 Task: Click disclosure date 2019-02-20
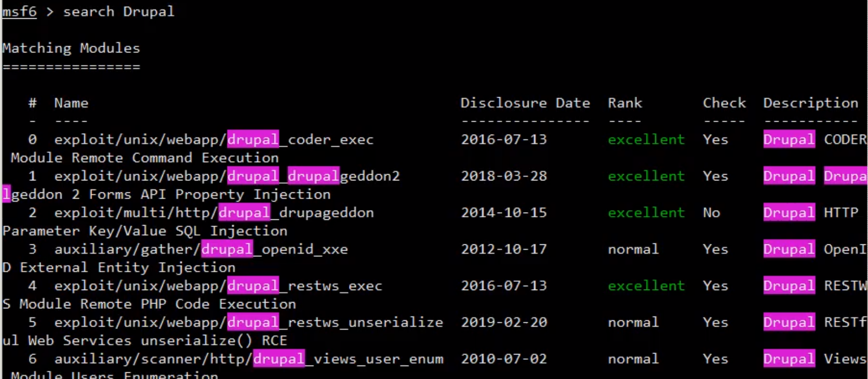point(504,322)
